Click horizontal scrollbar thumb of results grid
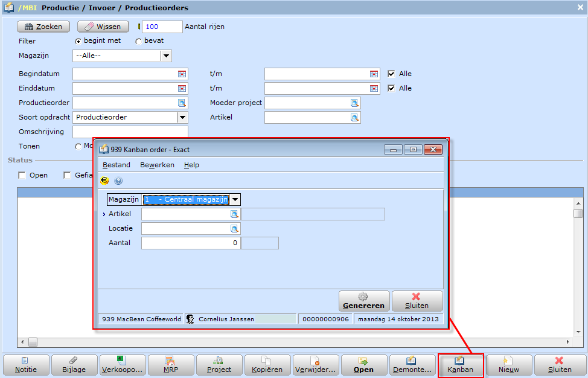Image resolution: width=588 pixels, height=378 pixels. point(33,342)
